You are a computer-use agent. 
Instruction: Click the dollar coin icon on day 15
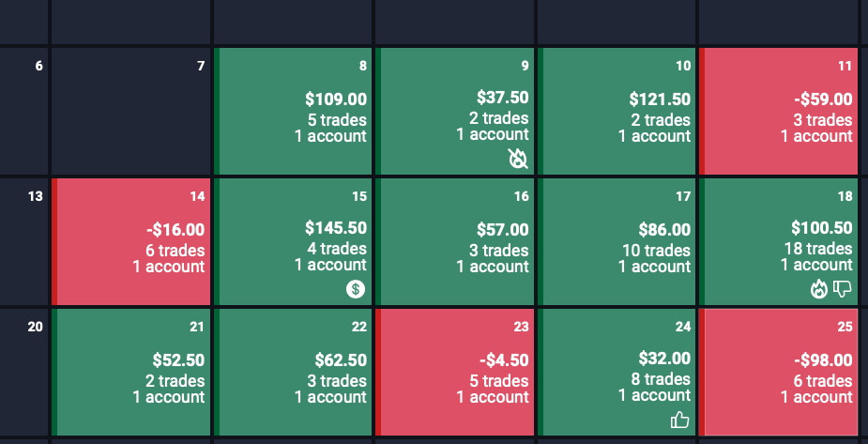355,289
